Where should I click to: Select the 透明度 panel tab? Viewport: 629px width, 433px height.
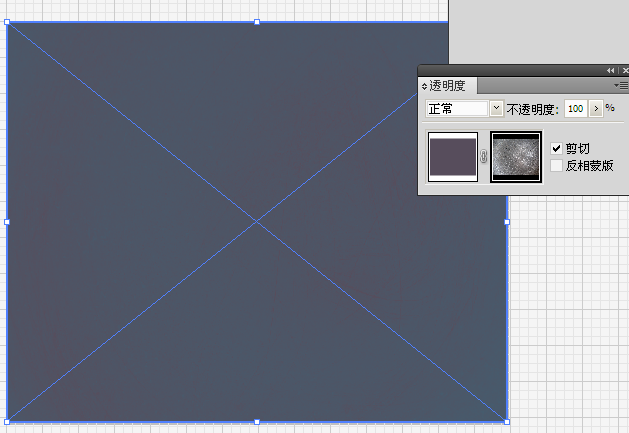447,85
